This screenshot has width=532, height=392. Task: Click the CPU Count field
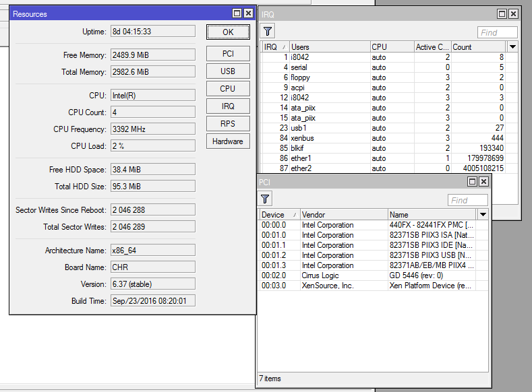pyautogui.click(x=153, y=112)
